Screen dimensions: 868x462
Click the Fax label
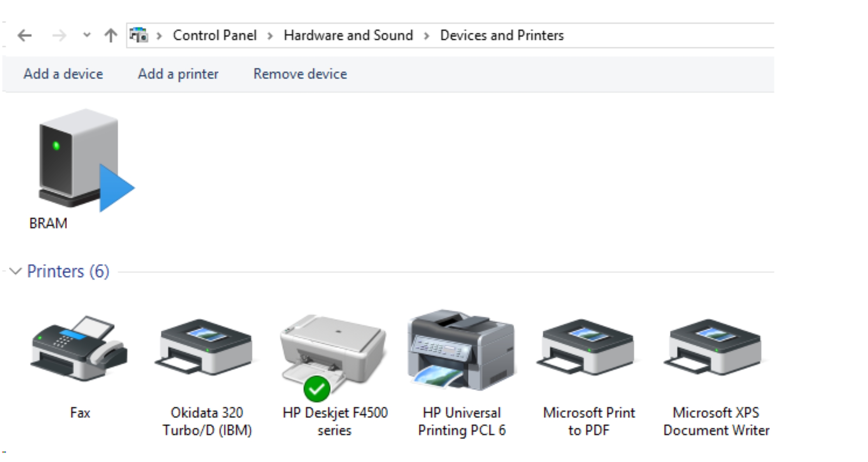coord(80,413)
